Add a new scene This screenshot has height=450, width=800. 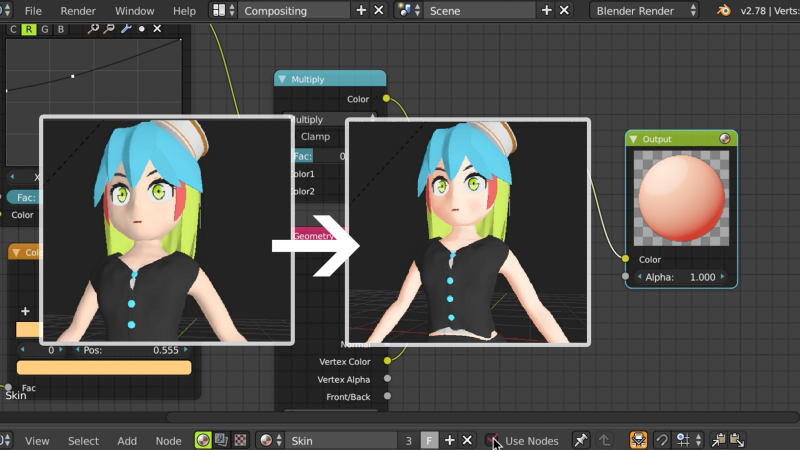546,10
